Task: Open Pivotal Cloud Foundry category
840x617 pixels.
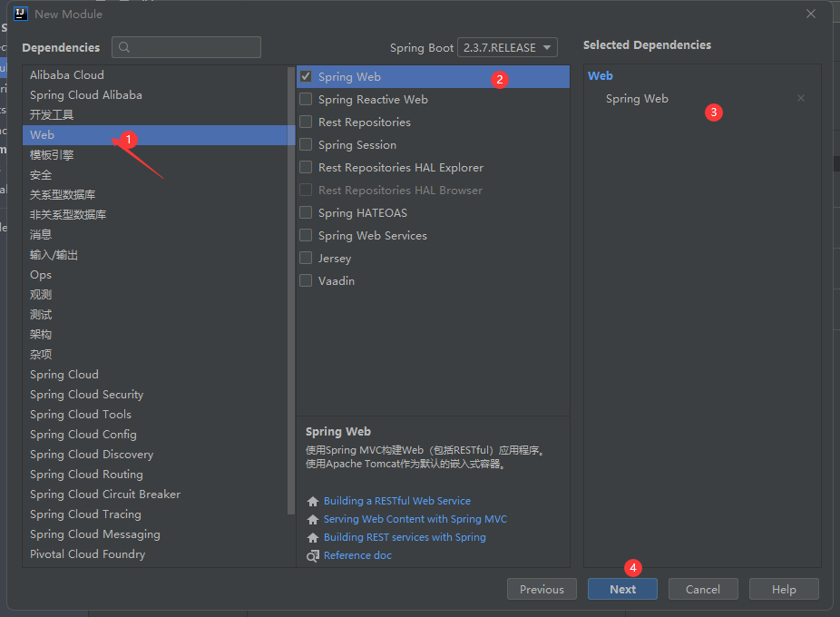Action: click(155, 554)
